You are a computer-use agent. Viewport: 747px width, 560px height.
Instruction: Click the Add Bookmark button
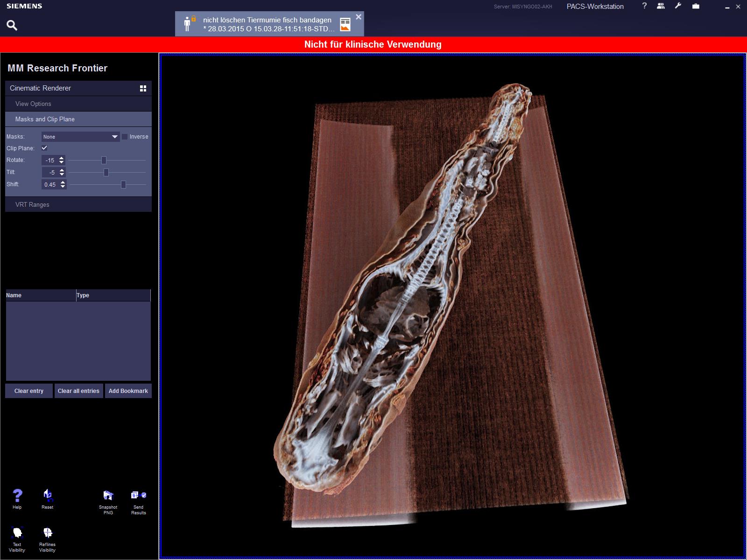pos(128,391)
